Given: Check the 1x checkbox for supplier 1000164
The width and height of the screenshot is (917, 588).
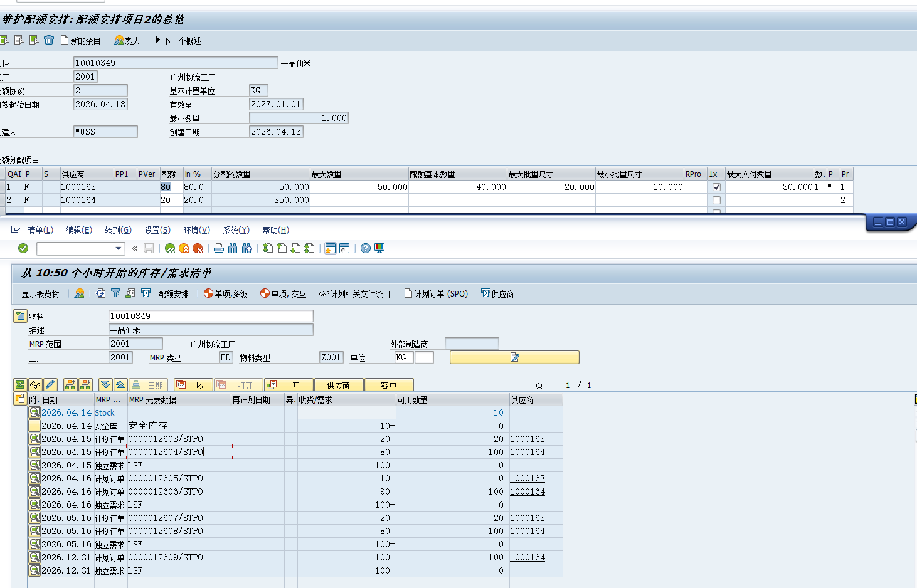Looking at the screenshot, I should 716,200.
